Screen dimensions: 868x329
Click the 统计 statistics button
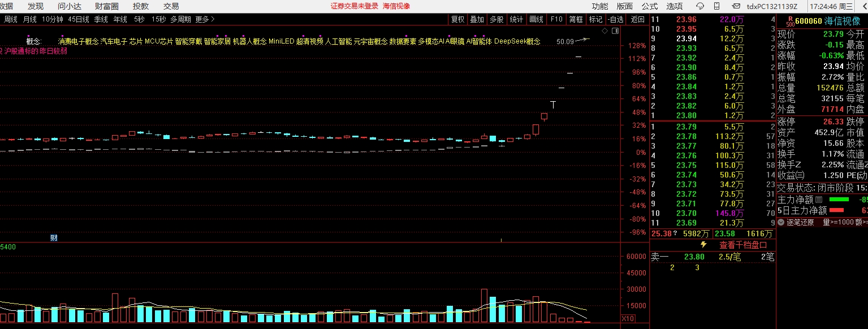coord(517,19)
